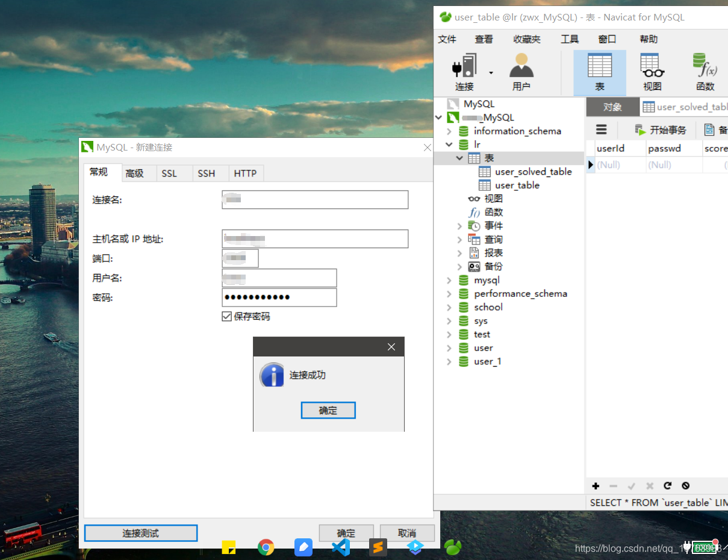728x560 pixels.
Task: Open the 工具 menu in Navicat
Action: click(570, 39)
